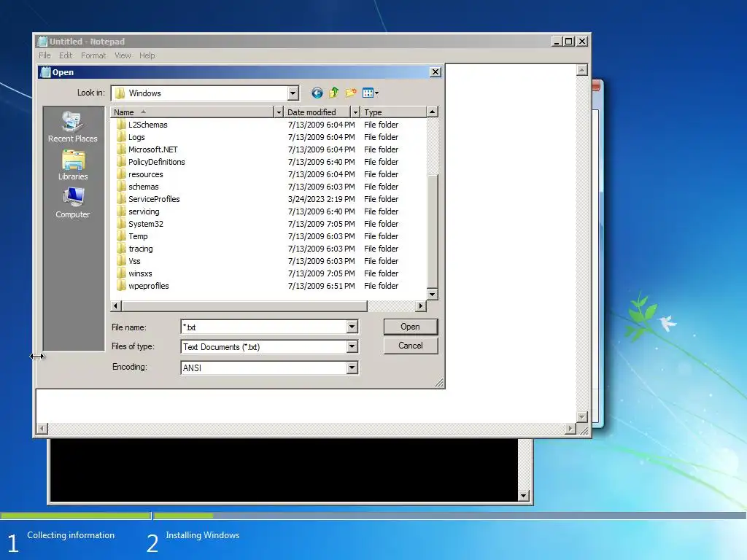
Task: Expand the Look in dropdown
Action: click(x=293, y=93)
